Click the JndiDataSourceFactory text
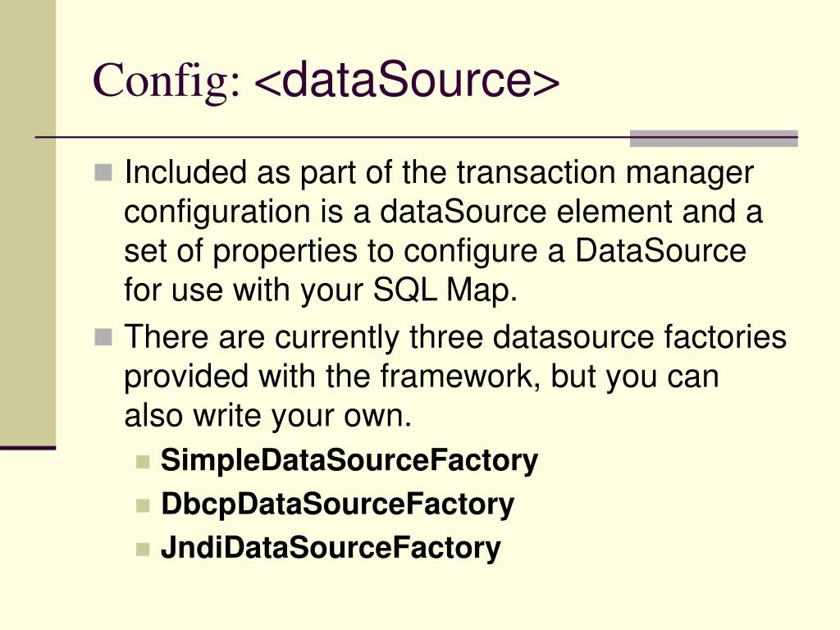 click(331, 546)
